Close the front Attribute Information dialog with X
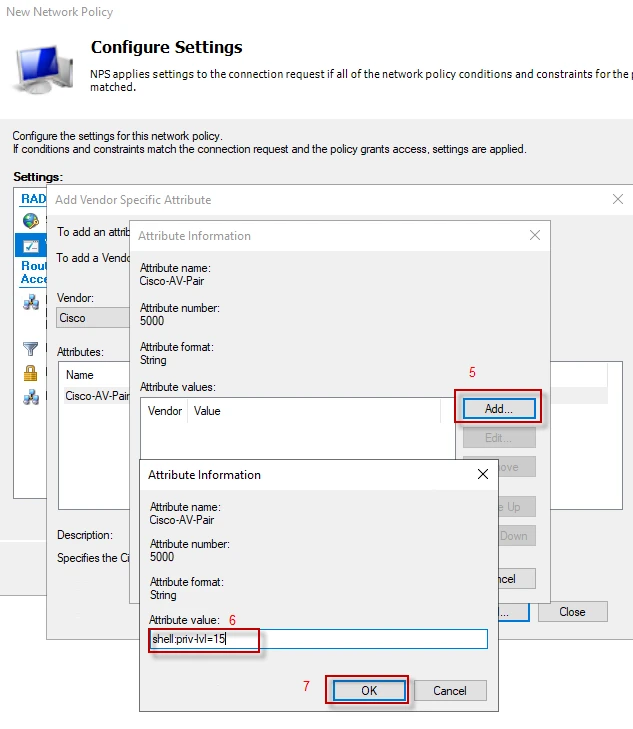Viewport: 633px width, 729px height. click(483, 474)
